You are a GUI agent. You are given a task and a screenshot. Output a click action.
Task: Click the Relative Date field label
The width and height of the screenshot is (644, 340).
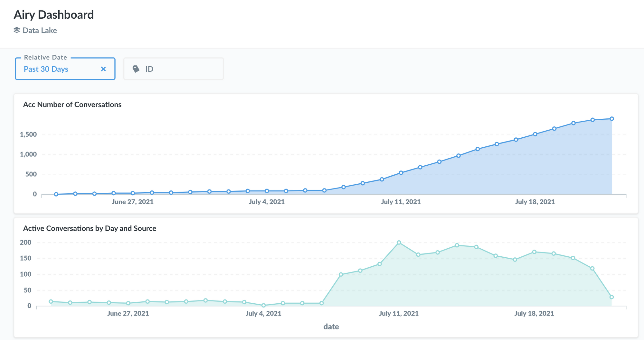(45, 57)
